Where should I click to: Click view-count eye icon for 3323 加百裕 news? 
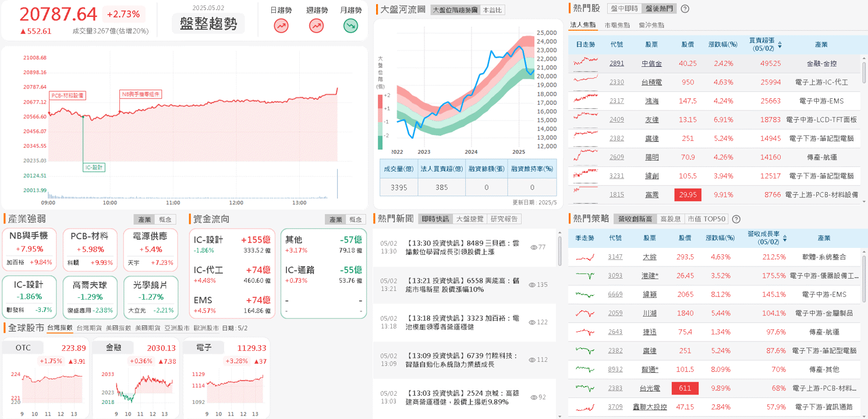coord(532,322)
